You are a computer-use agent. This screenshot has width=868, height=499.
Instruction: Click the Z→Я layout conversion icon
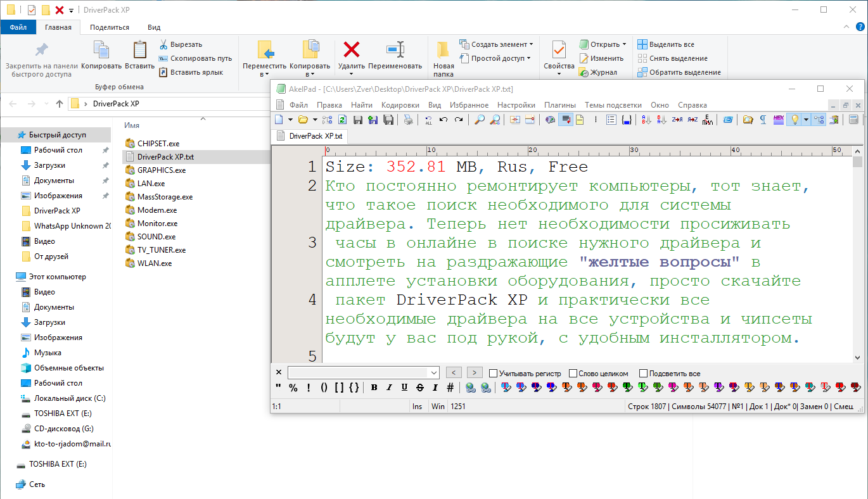coord(677,119)
